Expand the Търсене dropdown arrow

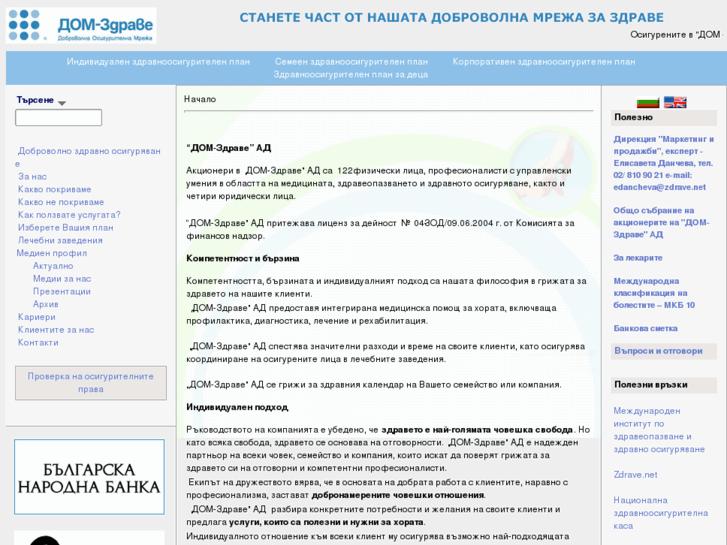tap(62, 103)
